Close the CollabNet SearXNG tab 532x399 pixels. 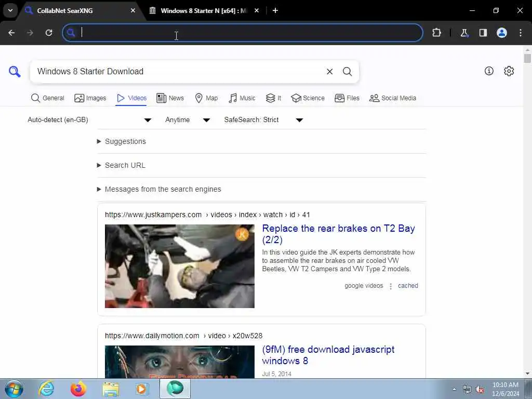click(x=133, y=10)
